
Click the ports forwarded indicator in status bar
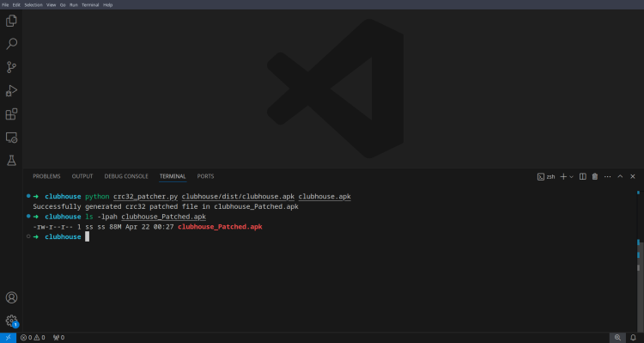coord(58,338)
